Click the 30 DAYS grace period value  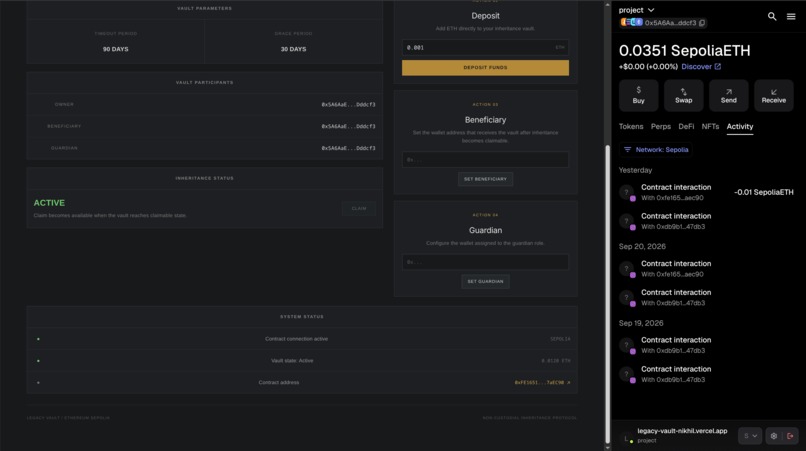click(x=294, y=49)
